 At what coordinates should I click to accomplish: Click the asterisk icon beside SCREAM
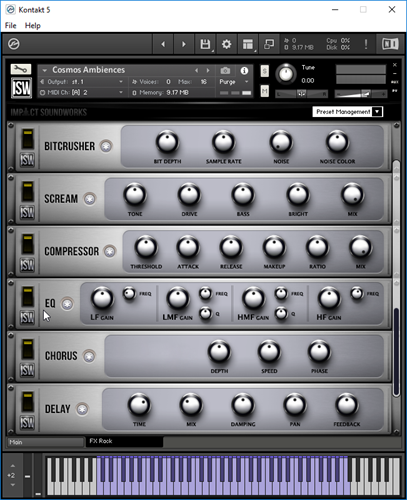pyautogui.click(x=89, y=199)
